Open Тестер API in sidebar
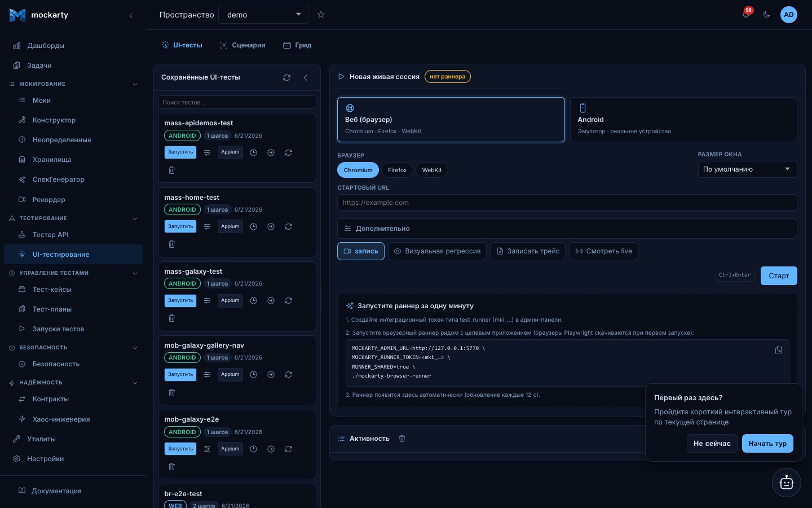This screenshot has height=508, width=812. (x=73, y=235)
